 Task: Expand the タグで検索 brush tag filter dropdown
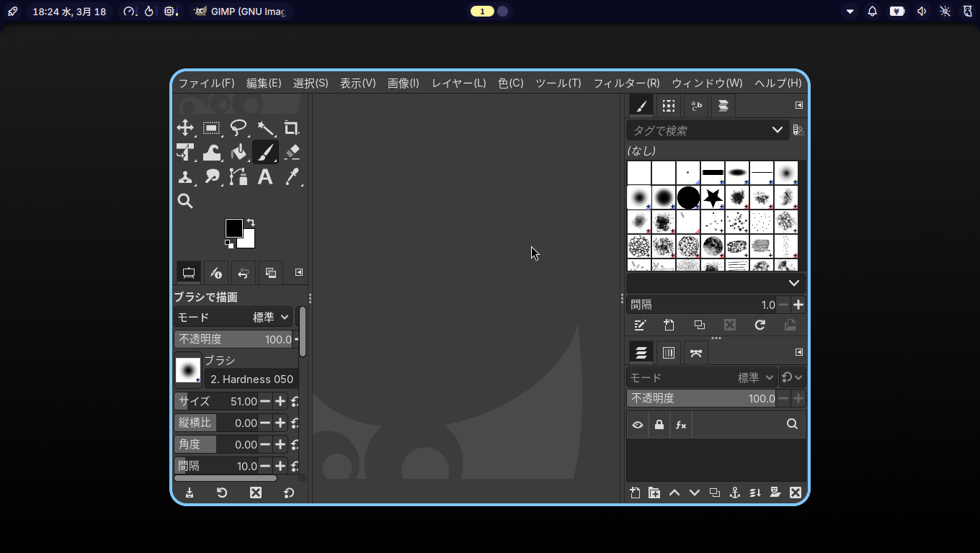777,130
